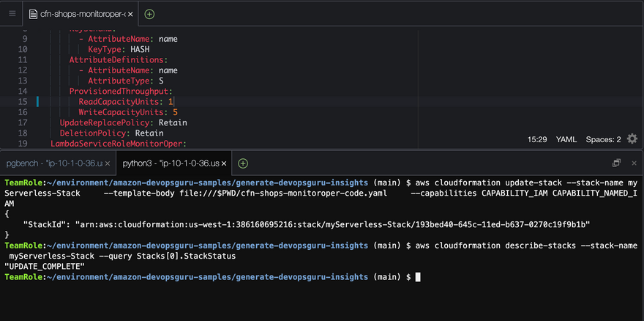Click DeletionPolicy: Retain line
The image size is (644, 321).
click(112, 133)
